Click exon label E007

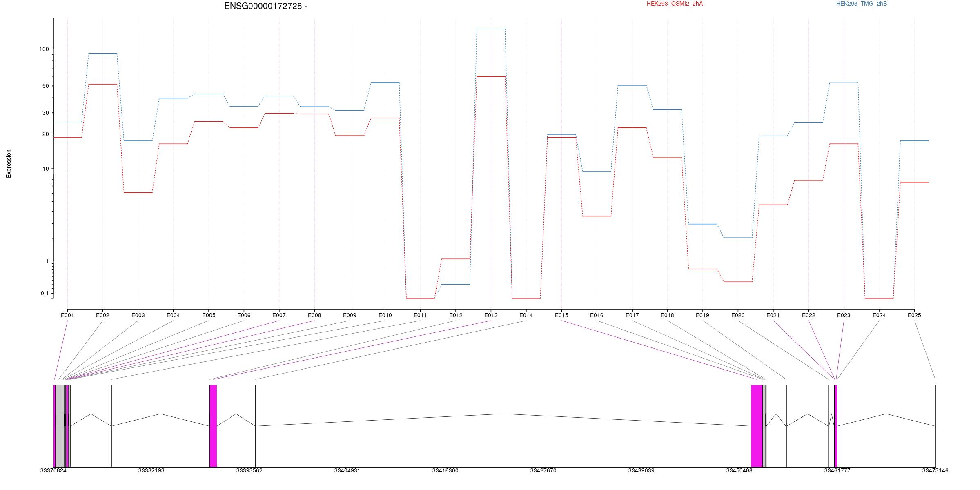[x=279, y=315]
